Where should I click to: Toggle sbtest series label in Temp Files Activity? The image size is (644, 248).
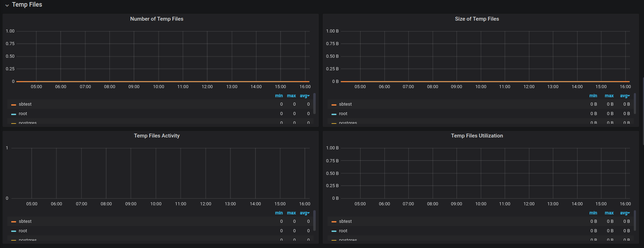click(x=25, y=221)
